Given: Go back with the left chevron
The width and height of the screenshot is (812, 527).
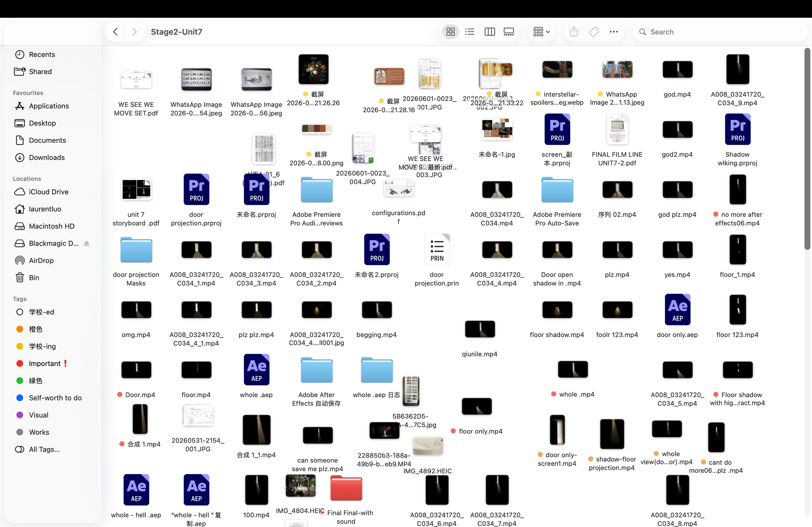Looking at the screenshot, I should 115,32.
